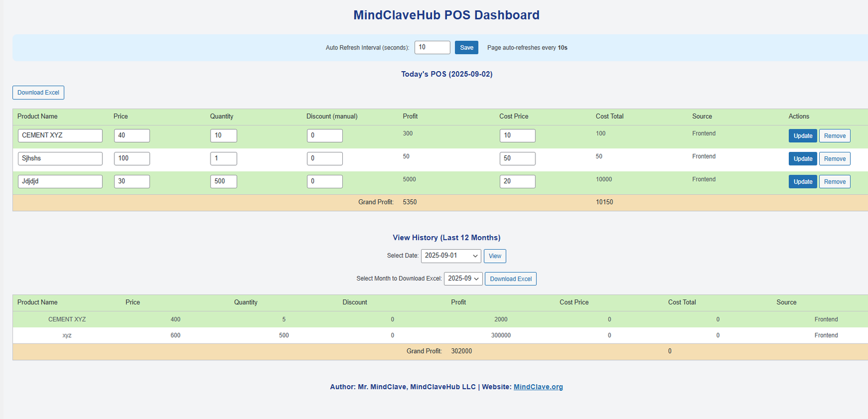868x419 pixels.
Task: Remove the Jdjdjd product row
Action: (834, 181)
